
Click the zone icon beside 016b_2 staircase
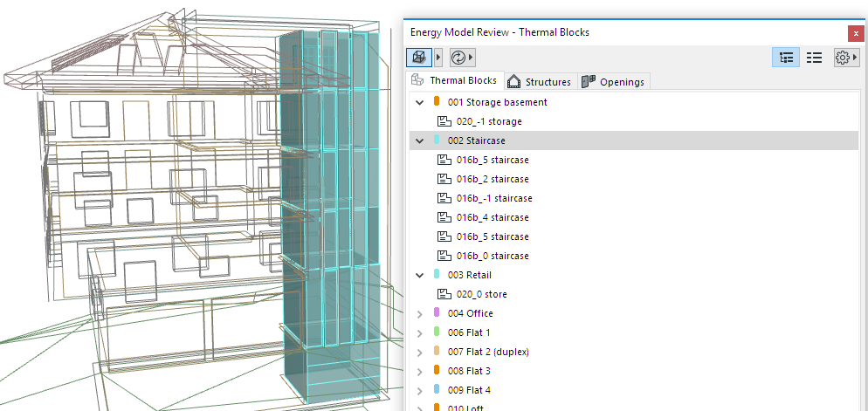(x=444, y=179)
